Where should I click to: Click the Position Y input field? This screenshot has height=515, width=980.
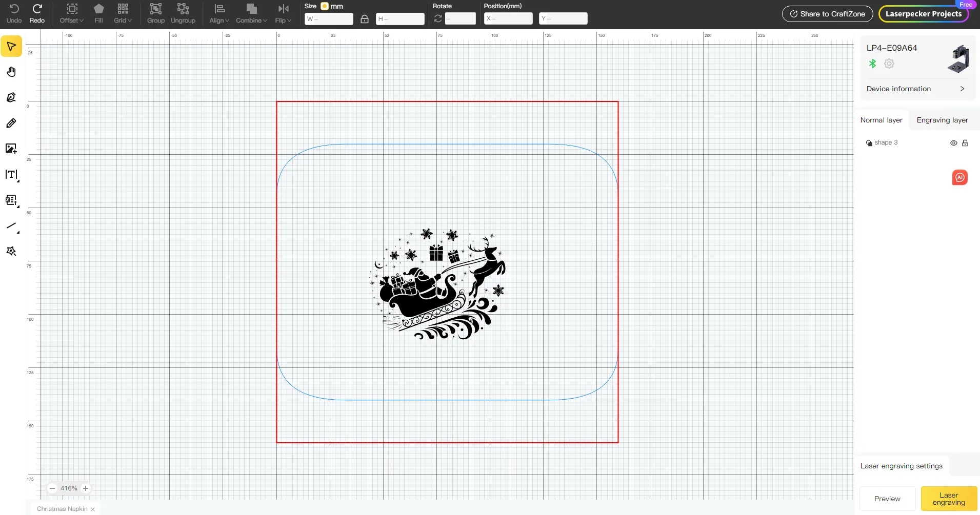point(563,19)
